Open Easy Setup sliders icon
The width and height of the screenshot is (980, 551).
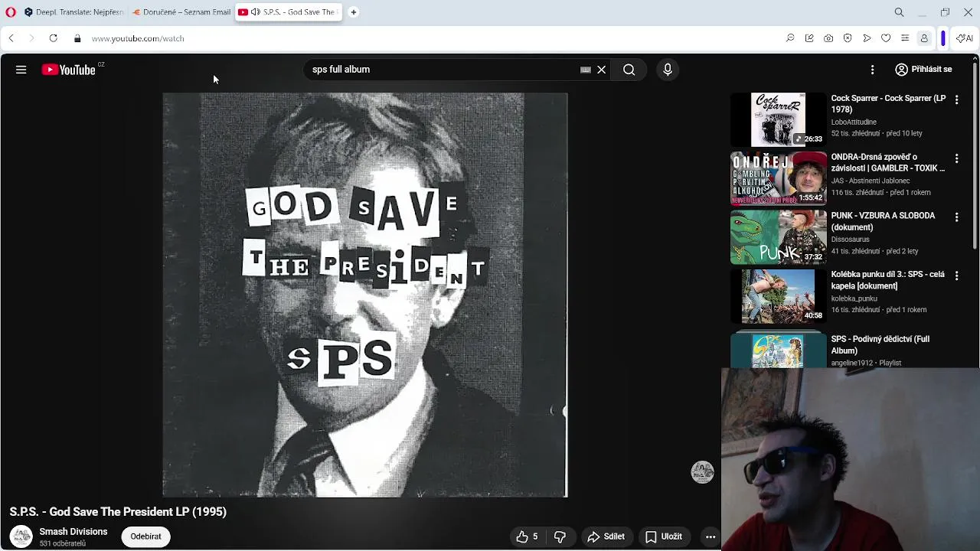pos(905,38)
